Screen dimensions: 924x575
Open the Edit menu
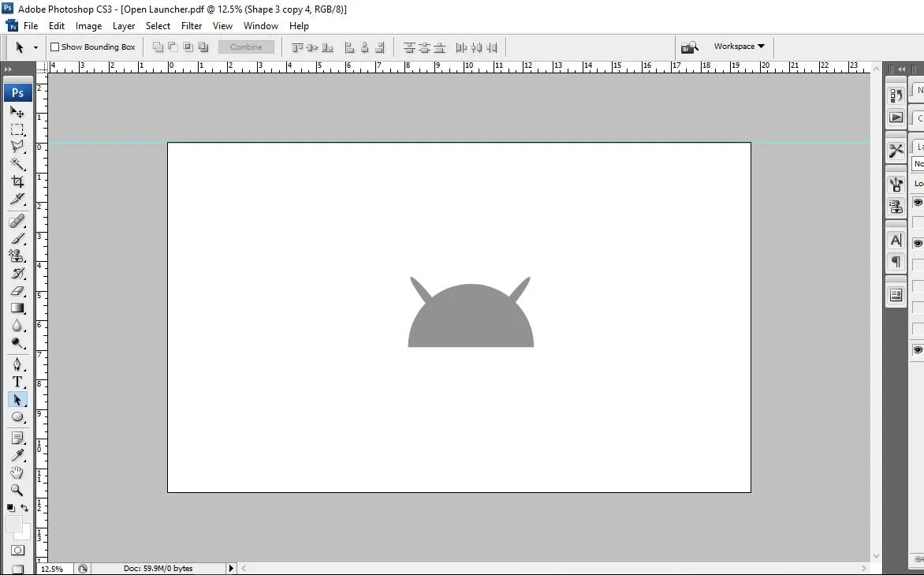pyautogui.click(x=57, y=26)
